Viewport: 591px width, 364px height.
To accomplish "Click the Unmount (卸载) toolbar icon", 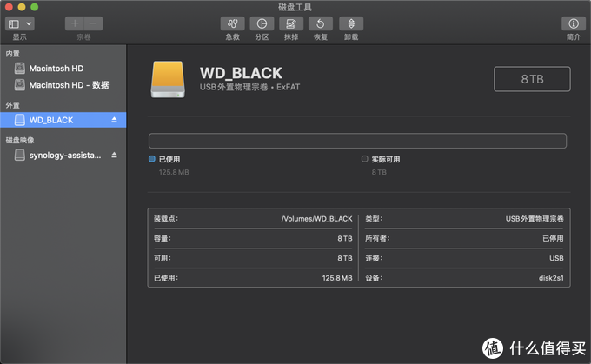I will coord(351,23).
